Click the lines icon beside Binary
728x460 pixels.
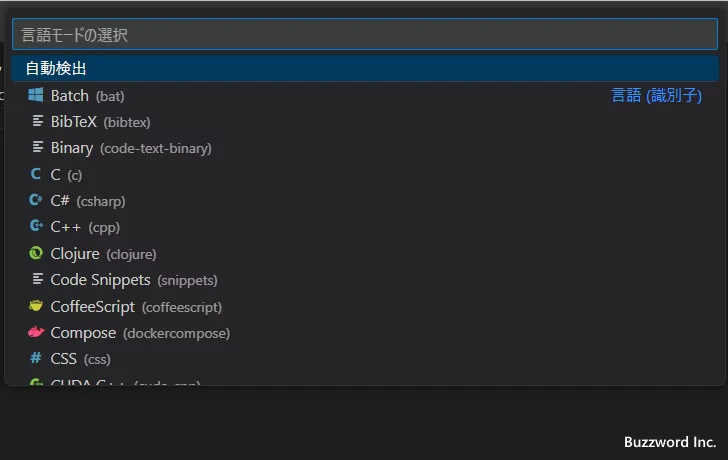[38, 148]
